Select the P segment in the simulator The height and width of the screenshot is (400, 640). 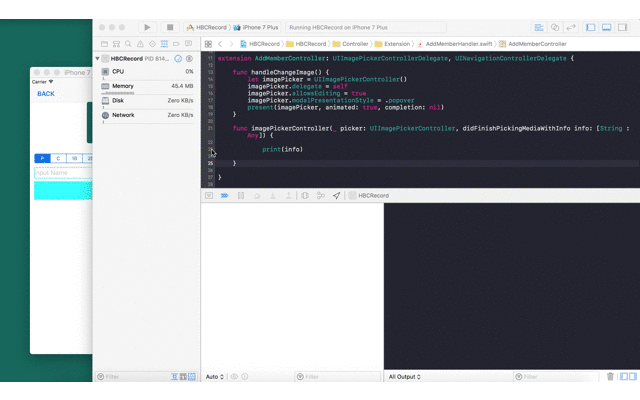pos(42,158)
